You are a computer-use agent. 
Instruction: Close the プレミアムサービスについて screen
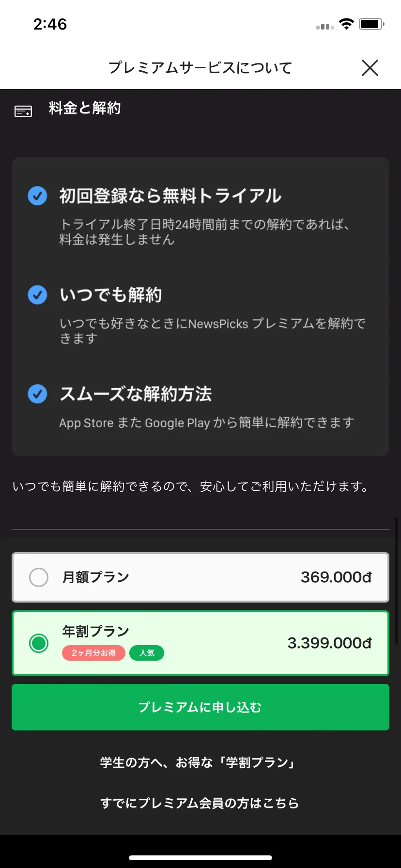pos(370,68)
